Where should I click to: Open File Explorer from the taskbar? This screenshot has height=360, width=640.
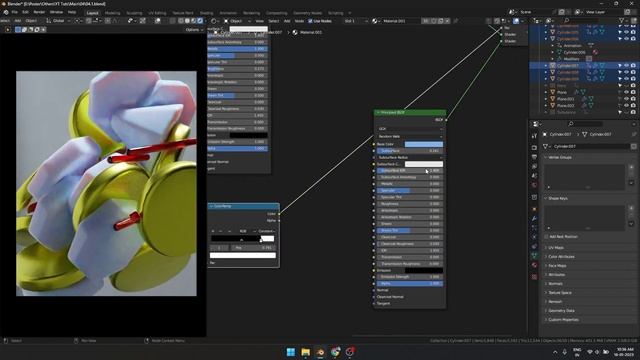305,352
